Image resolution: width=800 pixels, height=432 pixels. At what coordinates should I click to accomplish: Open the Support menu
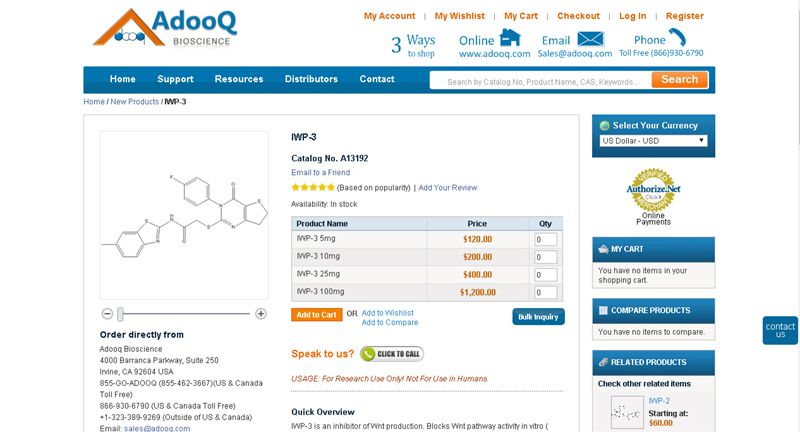click(x=175, y=79)
